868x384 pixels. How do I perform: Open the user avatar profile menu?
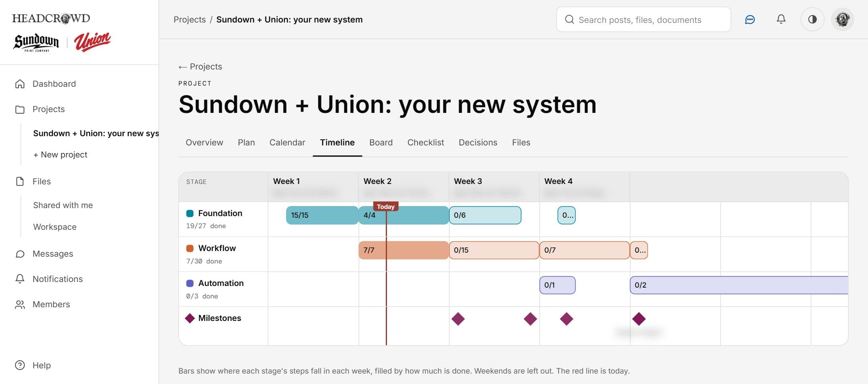842,19
